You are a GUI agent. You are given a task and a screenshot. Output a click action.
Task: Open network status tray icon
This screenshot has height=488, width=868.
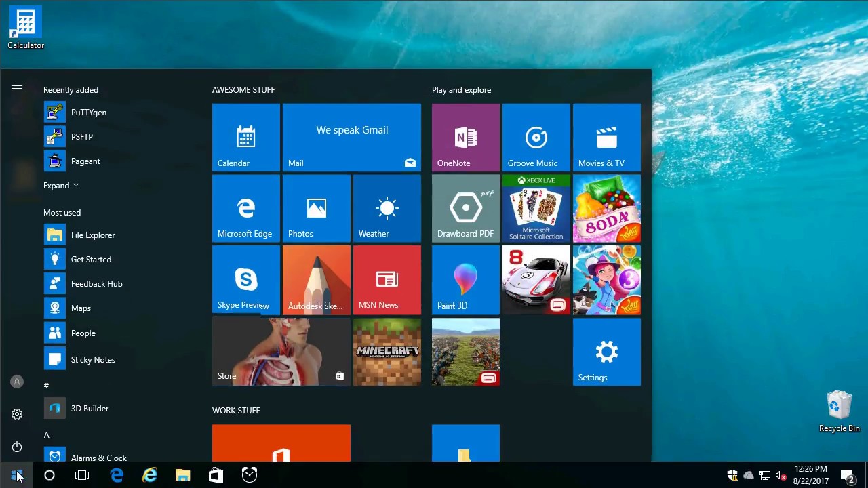pyautogui.click(x=765, y=475)
